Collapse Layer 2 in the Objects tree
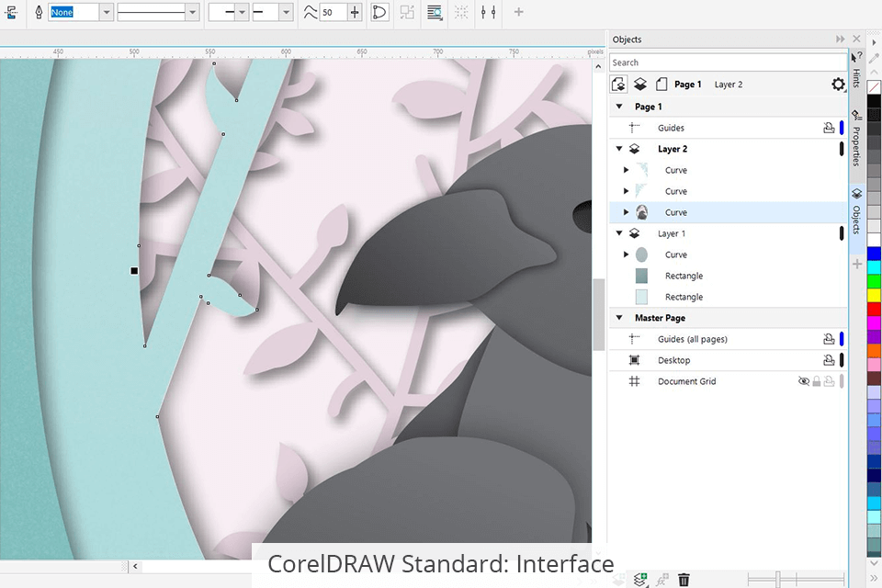The image size is (882, 588). coord(619,149)
